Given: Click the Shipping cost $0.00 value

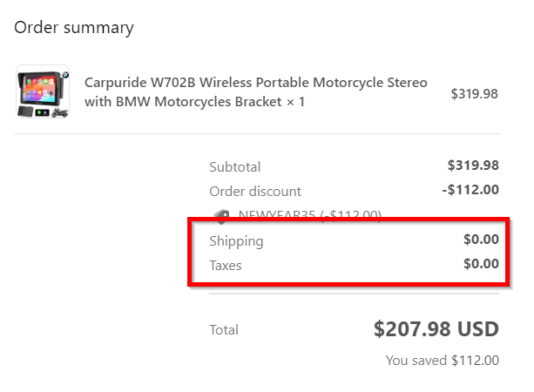Looking at the screenshot, I should (481, 240).
